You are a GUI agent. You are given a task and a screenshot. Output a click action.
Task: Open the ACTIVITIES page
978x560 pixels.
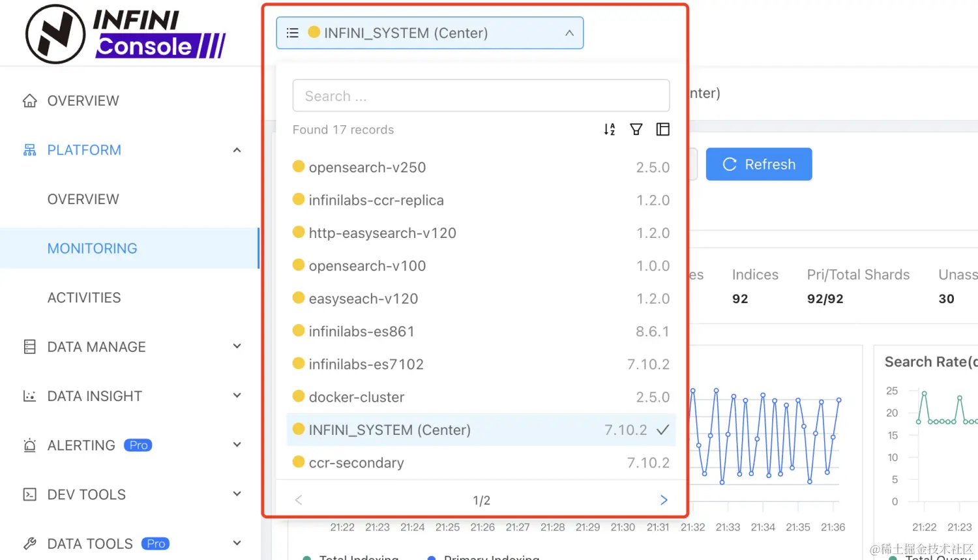tap(84, 298)
